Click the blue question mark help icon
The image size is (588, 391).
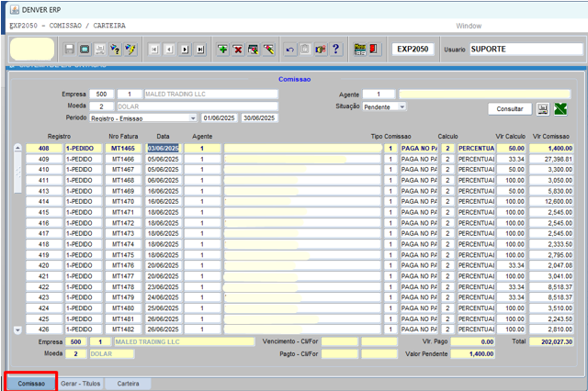(335, 49)
